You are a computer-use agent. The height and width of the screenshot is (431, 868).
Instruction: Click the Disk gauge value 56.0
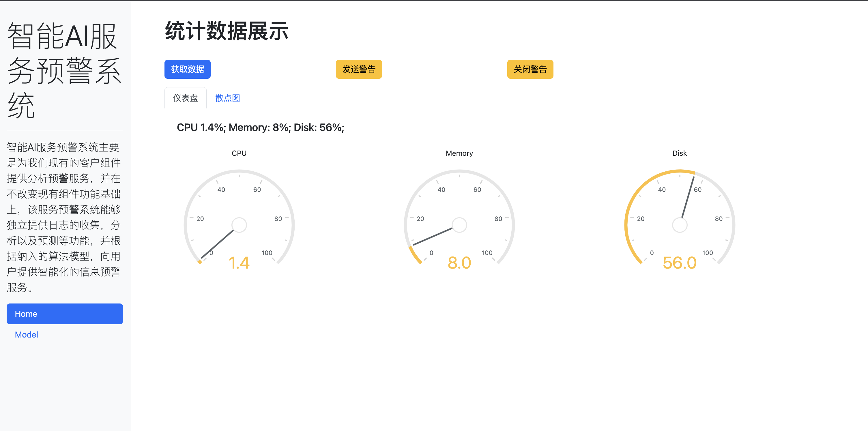pyautogui.click(x=680, y=263)
